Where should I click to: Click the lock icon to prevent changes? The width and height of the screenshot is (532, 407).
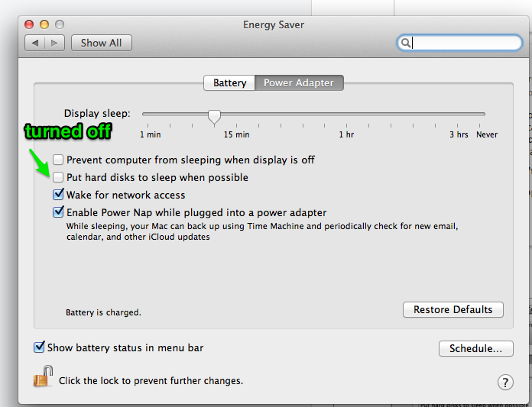[43, 376]
